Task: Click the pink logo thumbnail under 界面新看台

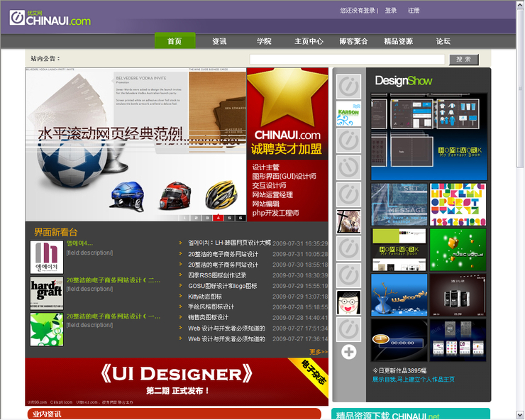Action: click(x=47, y=257)
